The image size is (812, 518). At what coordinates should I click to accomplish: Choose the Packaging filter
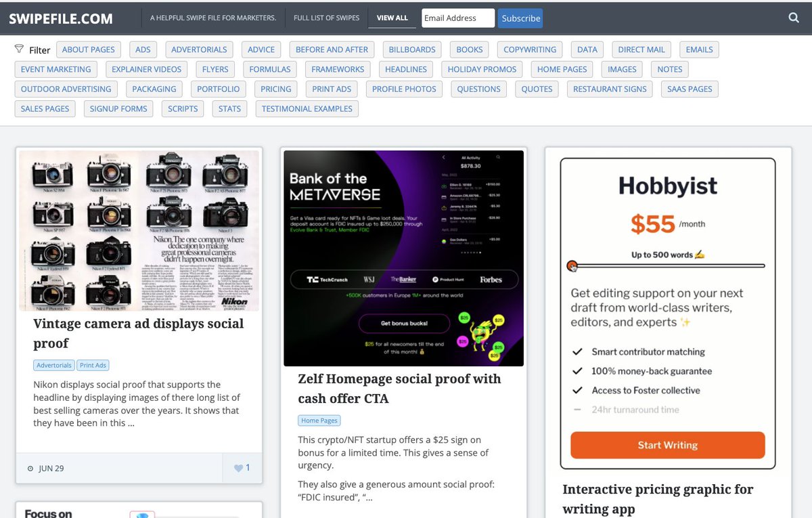click(x=154, y=89)
